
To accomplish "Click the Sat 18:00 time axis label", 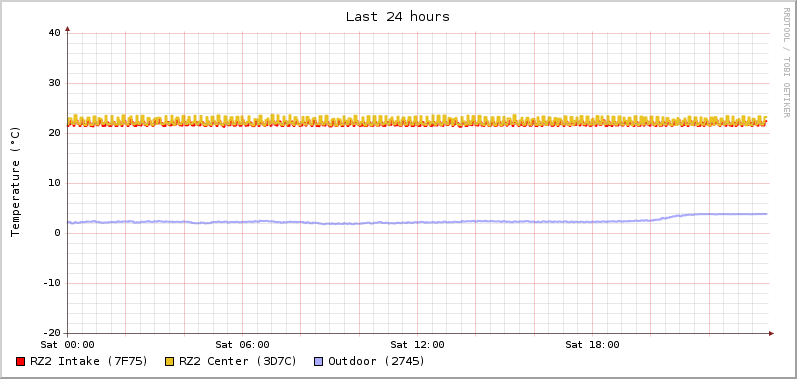I will (x=592, y=345).
